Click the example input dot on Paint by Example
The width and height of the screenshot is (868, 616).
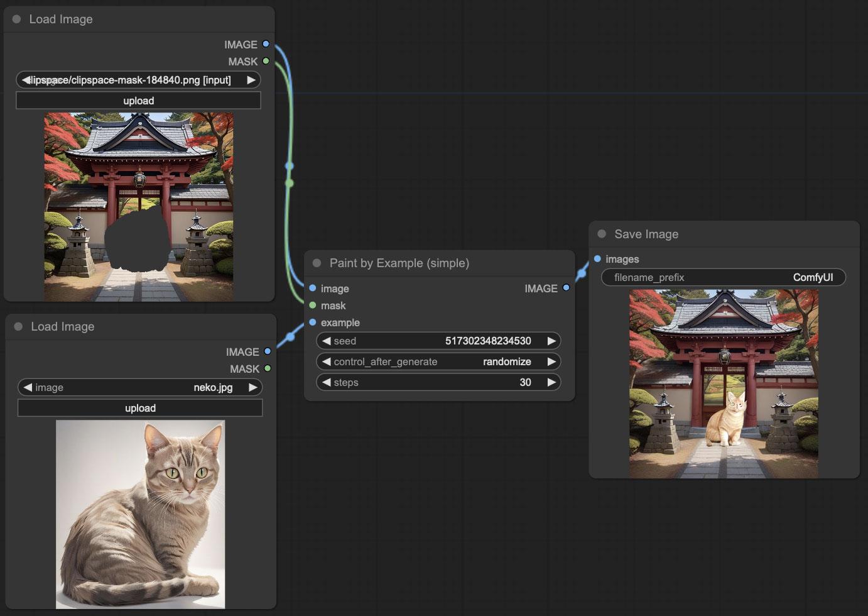tap(312, 322)
